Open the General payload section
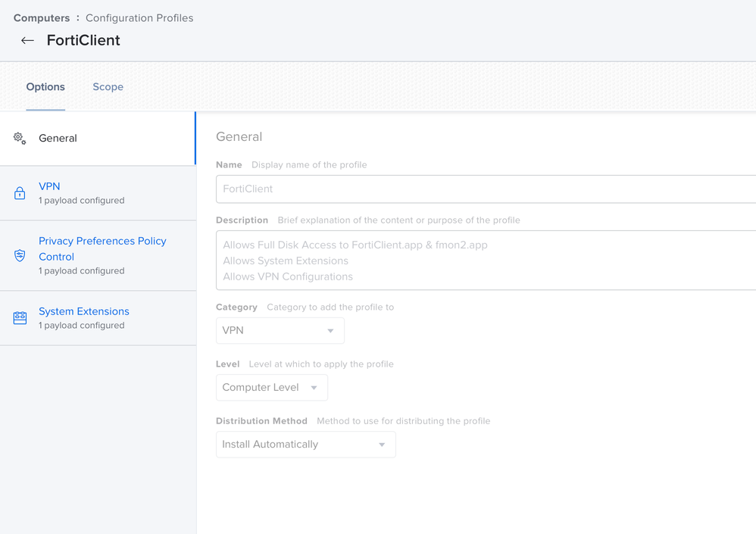Screen dimensions: 756x534 coord(98,139)
